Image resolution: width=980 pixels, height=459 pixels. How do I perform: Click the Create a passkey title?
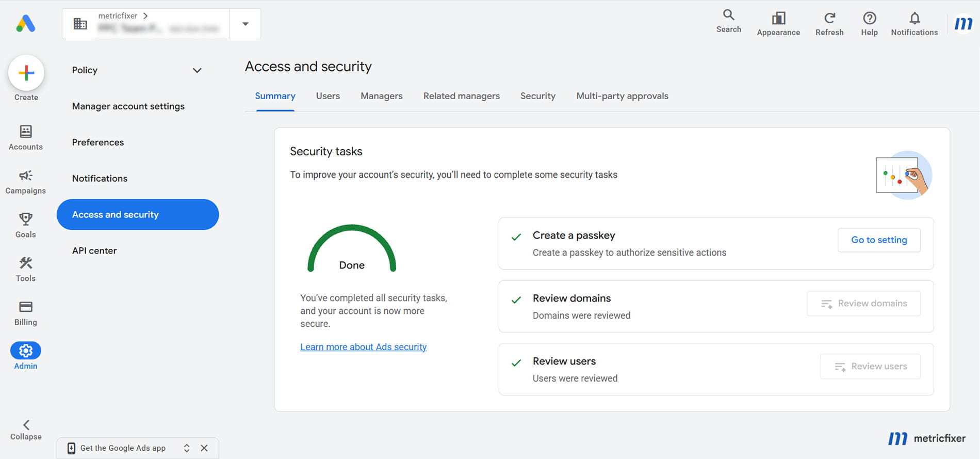tap(574, 235)
